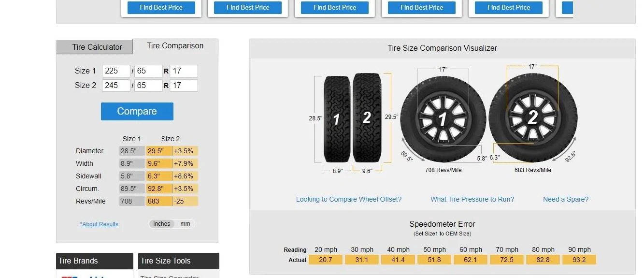
Task: Select the Tire Comparison tab
Action: (175, 46)
